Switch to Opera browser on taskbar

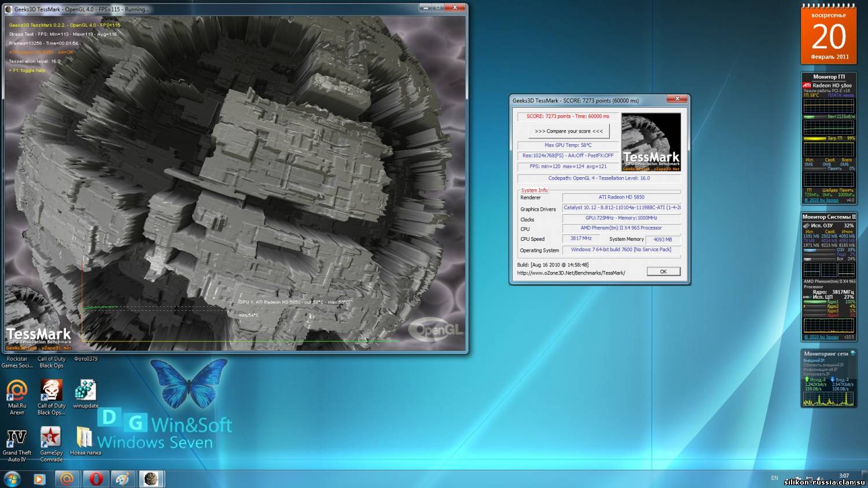(95, 479)
